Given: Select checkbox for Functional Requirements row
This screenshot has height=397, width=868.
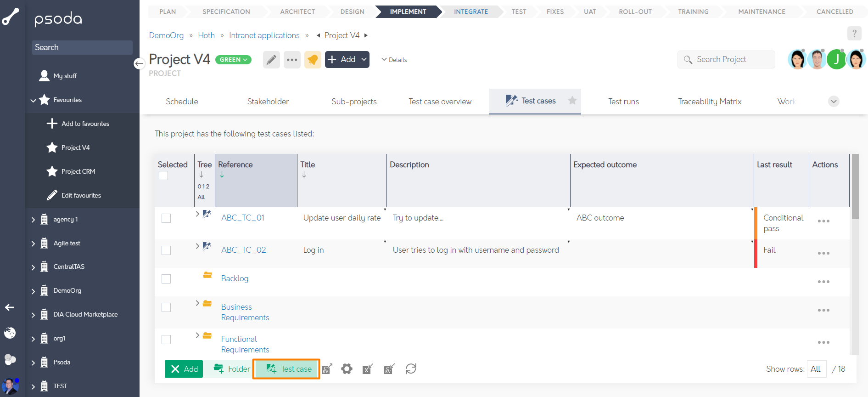Looking at the screenshot, I should 166,340.
